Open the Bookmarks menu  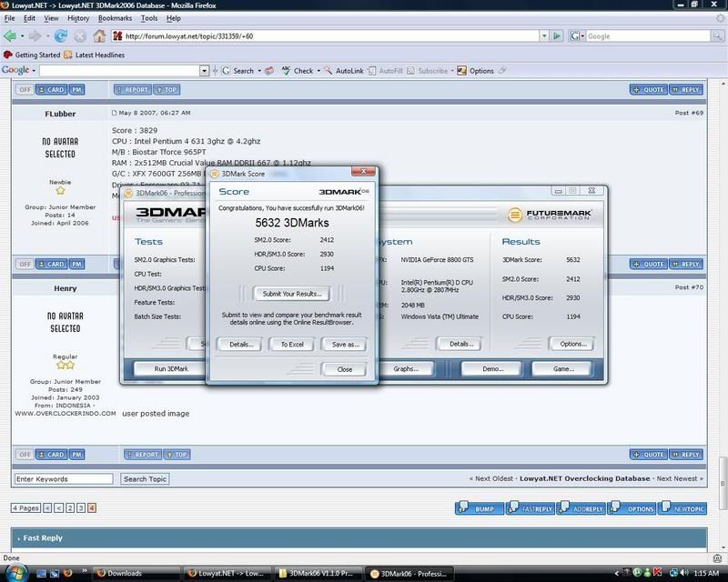click(115, 18)
